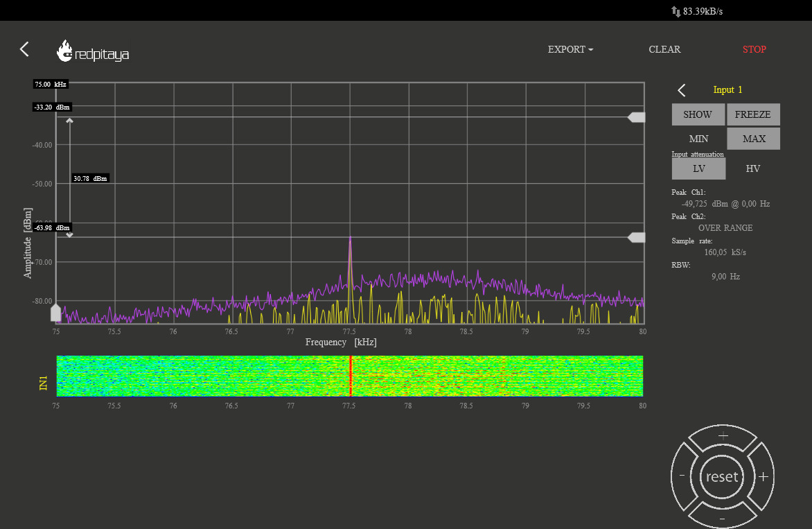This screenshot has height=529, width=812.
Task: Select the frequency cursor handle at chart bottom-left
Action: (x=56, y=313)
